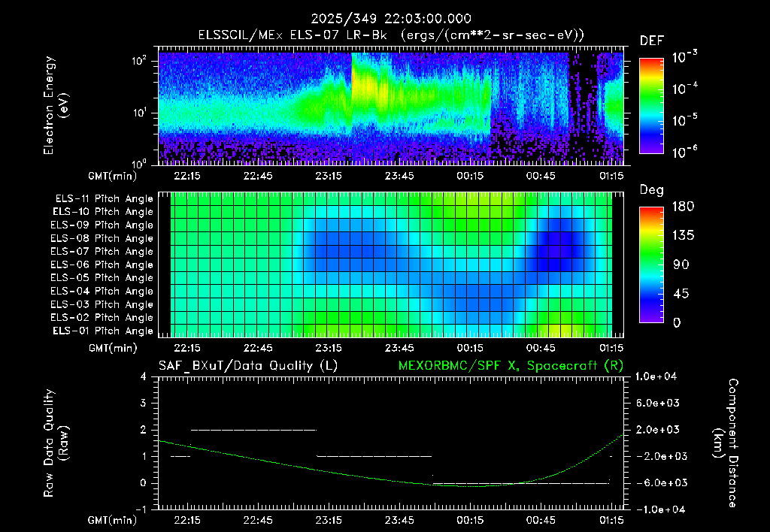
Task: Select '00:15' tick on pitch angle time axis
Action: 470,348
